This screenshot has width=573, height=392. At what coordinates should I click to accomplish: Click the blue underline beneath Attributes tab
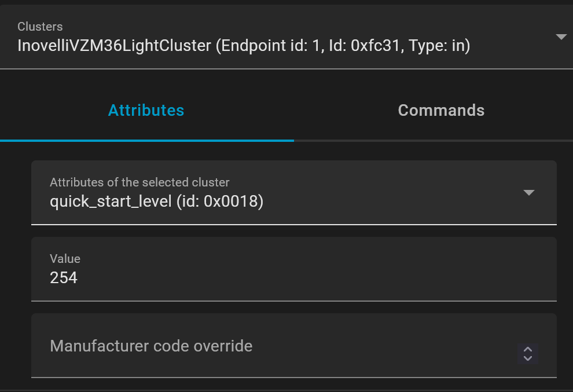coord(146,140)
